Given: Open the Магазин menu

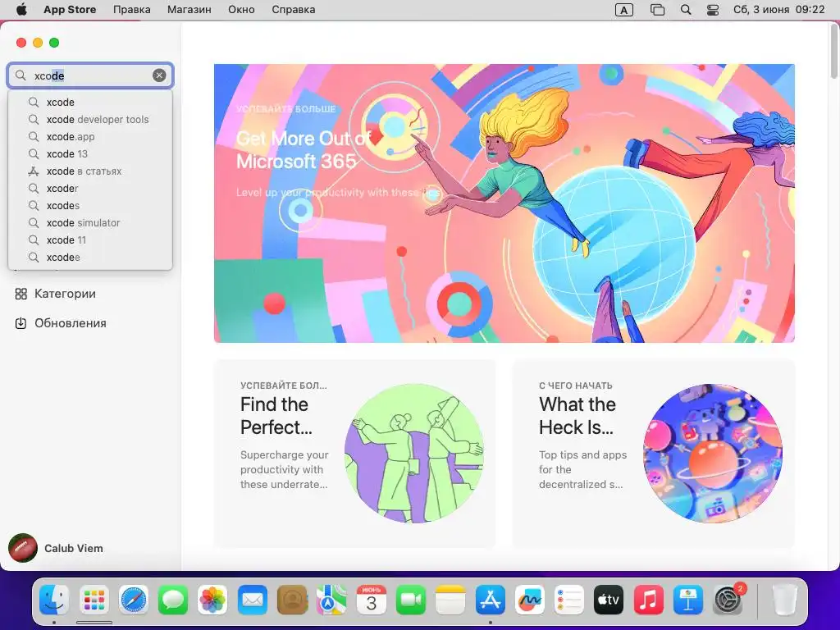Looking at the screenshot, I should [189, 10].
